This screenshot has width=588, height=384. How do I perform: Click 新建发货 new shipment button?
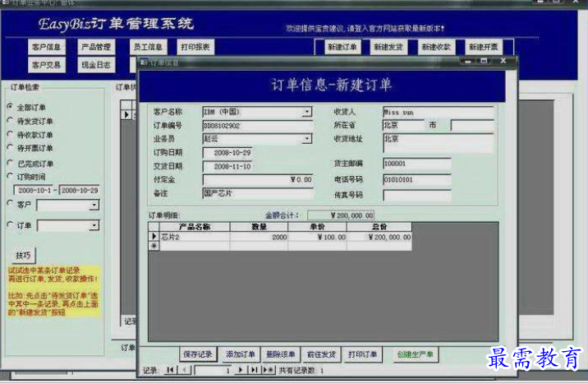(x=388, y=48)
